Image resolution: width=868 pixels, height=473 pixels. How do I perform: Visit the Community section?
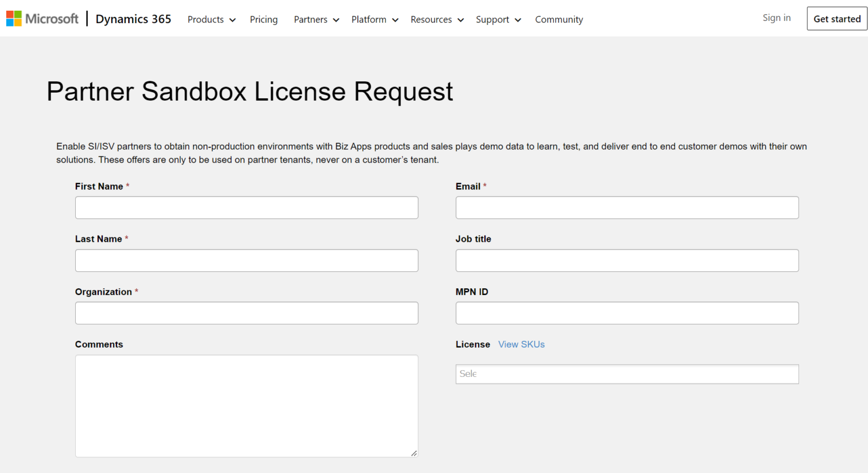coord(558,19)
